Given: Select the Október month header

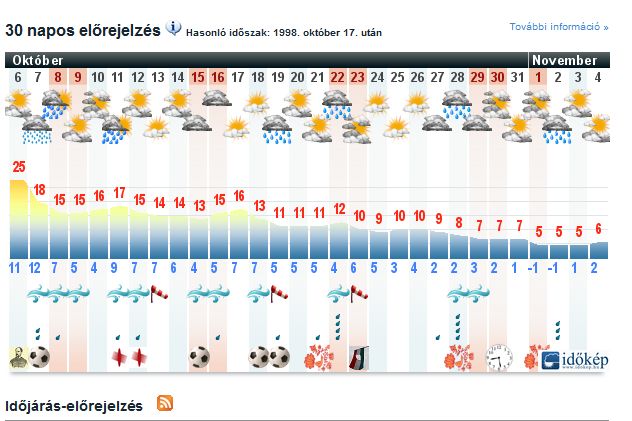Looking at the screenshot, I should click(x=36, y=60).
